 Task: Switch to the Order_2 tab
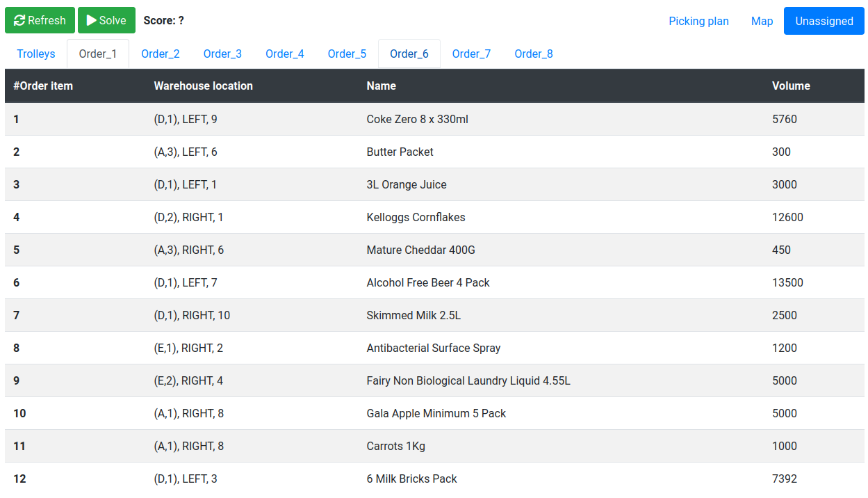tap(161, 54)
